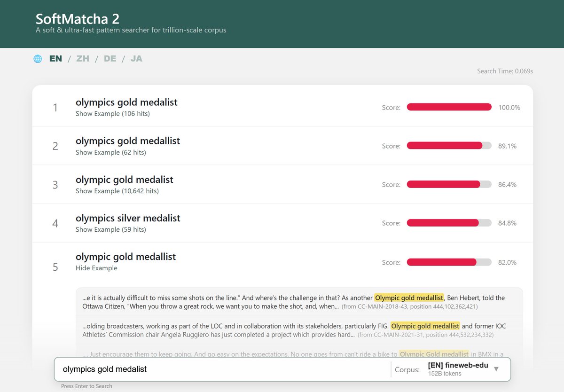Click the '84.8%' score value

(x=507, y=223)
